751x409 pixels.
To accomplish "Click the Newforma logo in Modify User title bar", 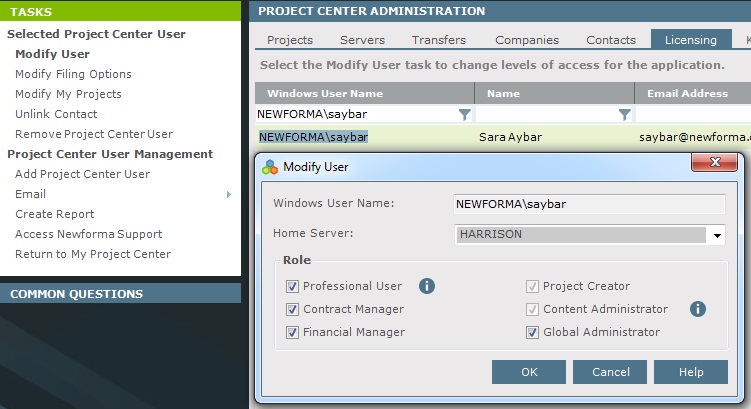I will point(270,167).
